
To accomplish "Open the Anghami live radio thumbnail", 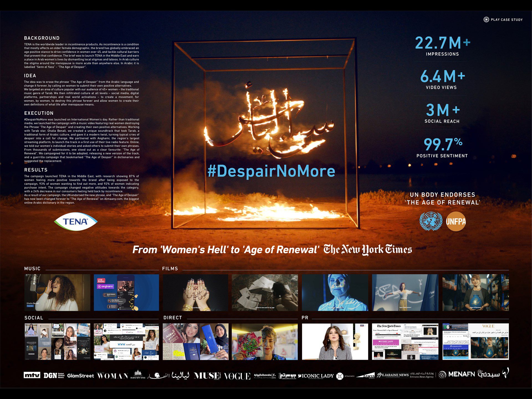I will [x=126, y=293].
